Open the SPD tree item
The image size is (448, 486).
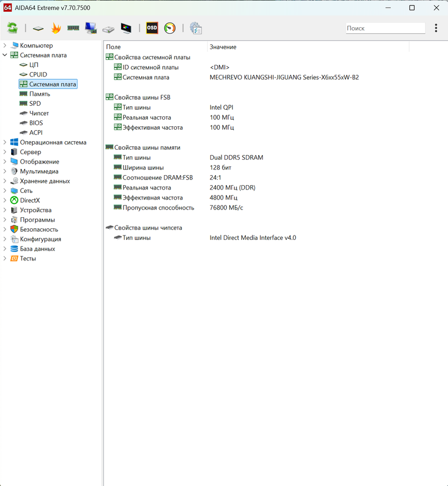point(35,104)
